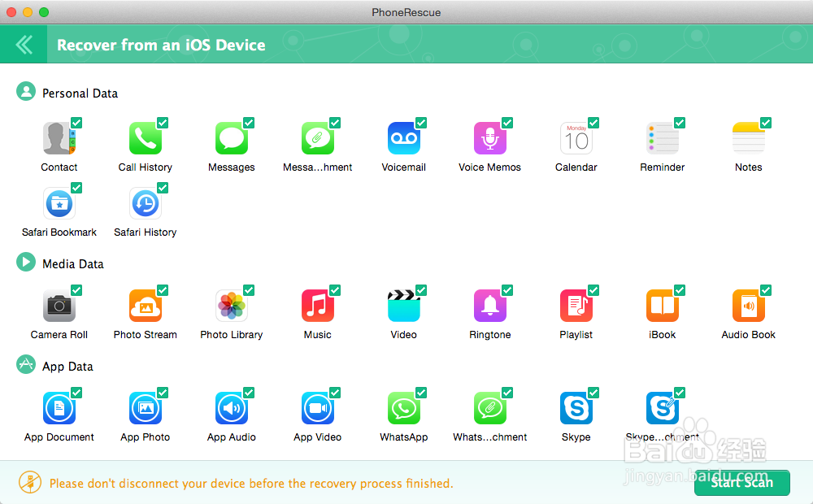This screenshot has width=813, height=504.
Task: Select the App Photo icon
Action: coord(146,408)
